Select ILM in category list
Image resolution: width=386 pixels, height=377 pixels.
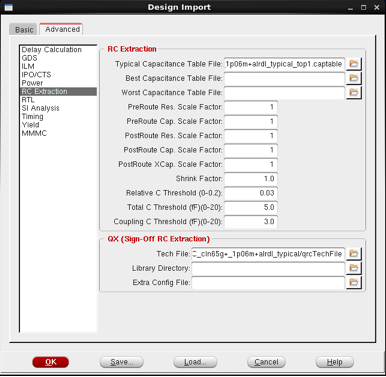pos(58,66)
